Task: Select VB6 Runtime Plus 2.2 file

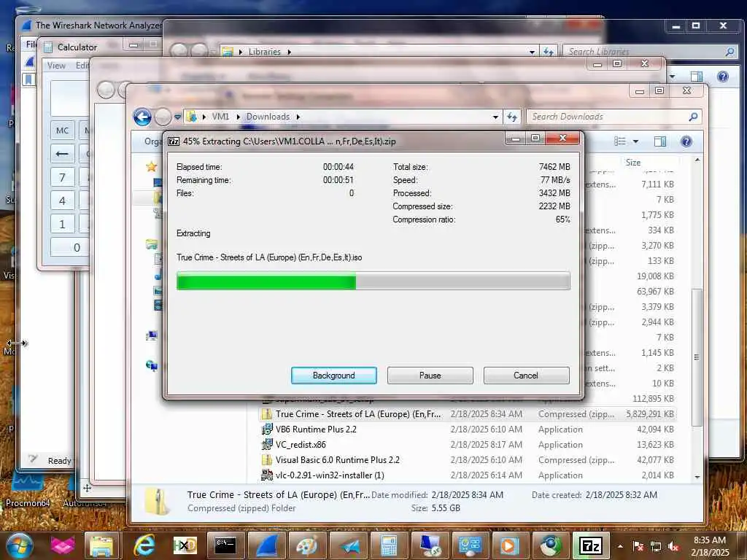Action: pos(316,429)
